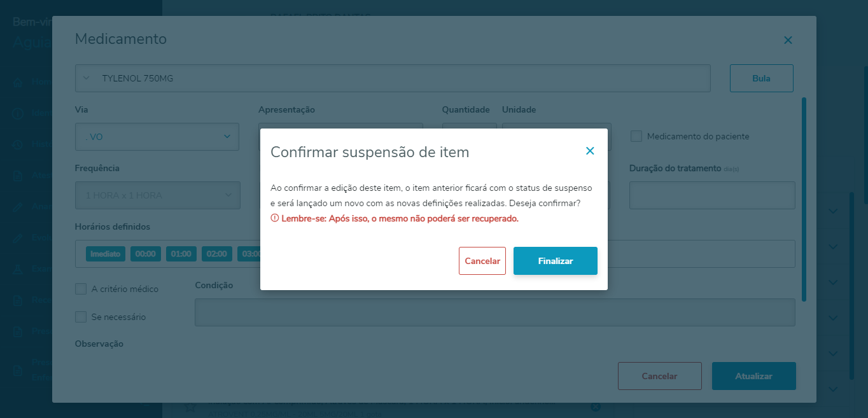Expand the Frequência dropdown 1 HORA x 1 HORA

coord(158,195)
